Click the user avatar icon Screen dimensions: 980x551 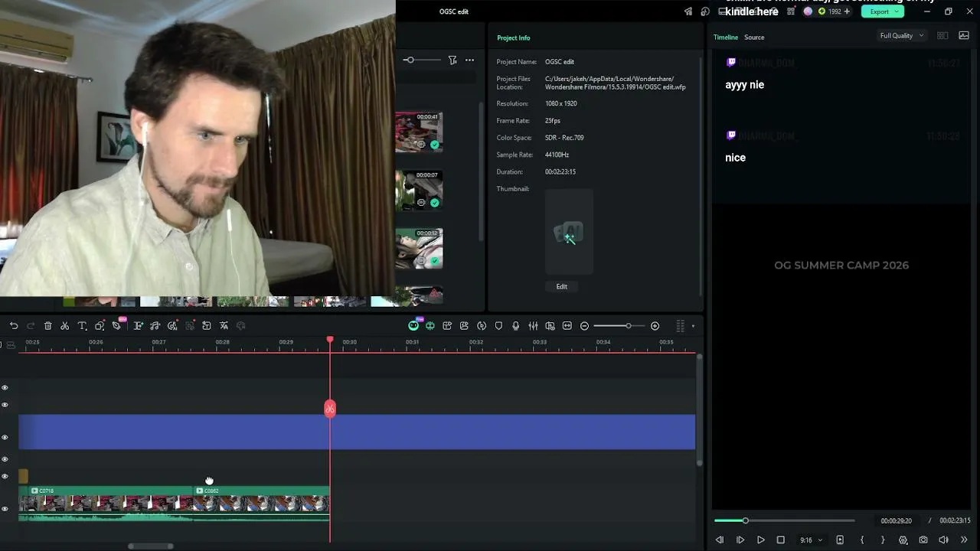(808, 11)
